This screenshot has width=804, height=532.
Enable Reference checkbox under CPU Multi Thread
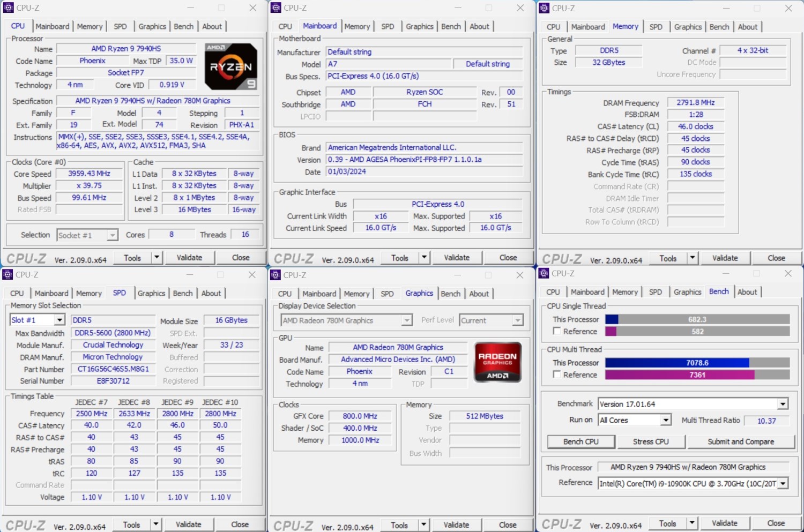[x=557, y=374]
